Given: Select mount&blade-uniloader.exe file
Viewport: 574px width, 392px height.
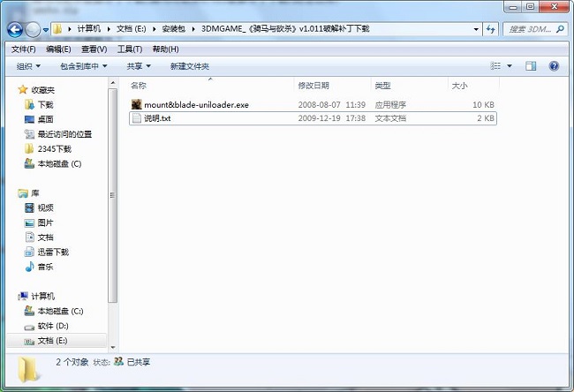Looking at the screenshot, I should click(x=313, y=105).
